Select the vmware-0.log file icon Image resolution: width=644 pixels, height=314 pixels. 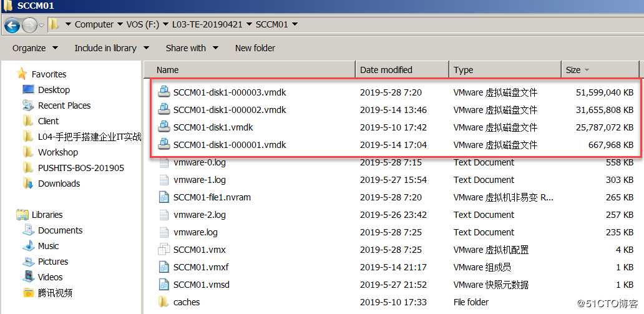point(164,163)
